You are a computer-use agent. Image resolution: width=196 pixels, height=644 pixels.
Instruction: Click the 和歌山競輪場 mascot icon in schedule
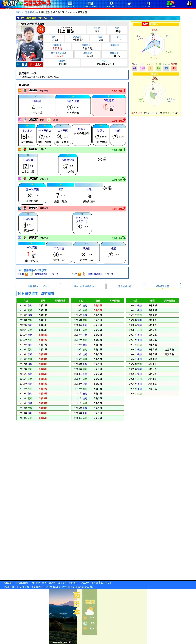[84, 274]
